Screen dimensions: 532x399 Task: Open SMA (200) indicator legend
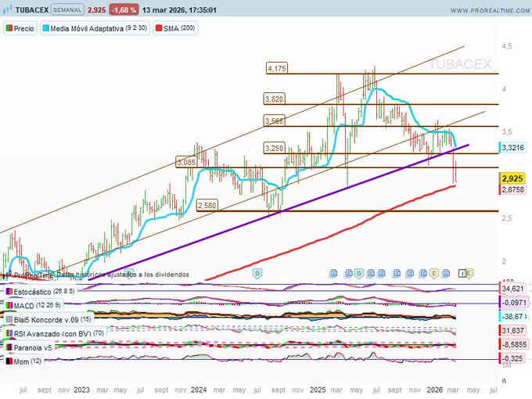click(178, 28)
